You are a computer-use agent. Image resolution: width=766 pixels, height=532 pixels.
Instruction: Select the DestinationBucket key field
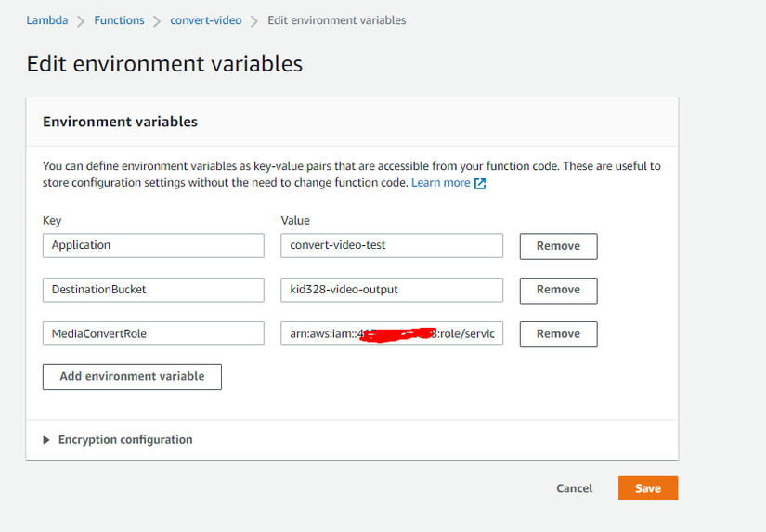point(153,290)
